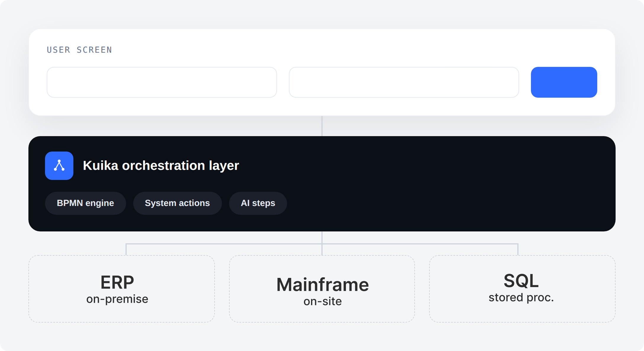Select the BPMN engine pill
Image resolution: width=644 pixels, height=351 pixels.
[86, 203]
